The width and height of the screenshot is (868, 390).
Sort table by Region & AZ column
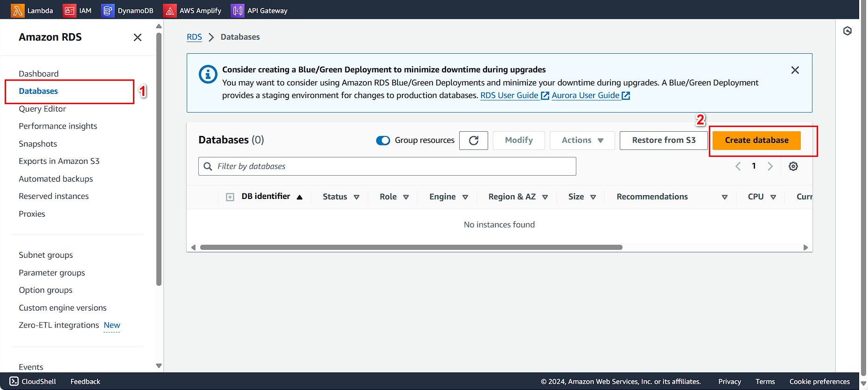coord(545,197)
